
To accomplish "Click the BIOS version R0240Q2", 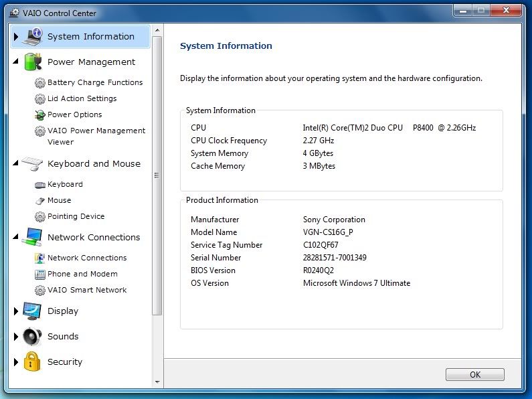I will tap(319, 270).
